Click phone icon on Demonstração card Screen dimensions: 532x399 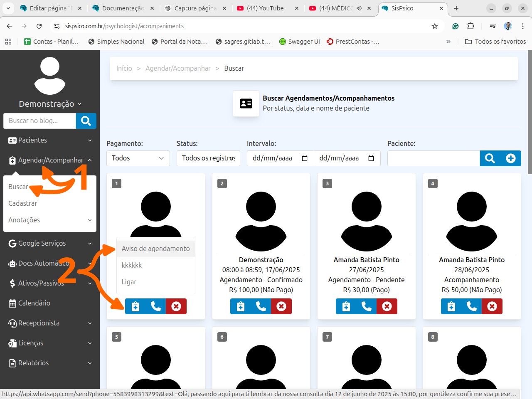(x=261, y=306)
